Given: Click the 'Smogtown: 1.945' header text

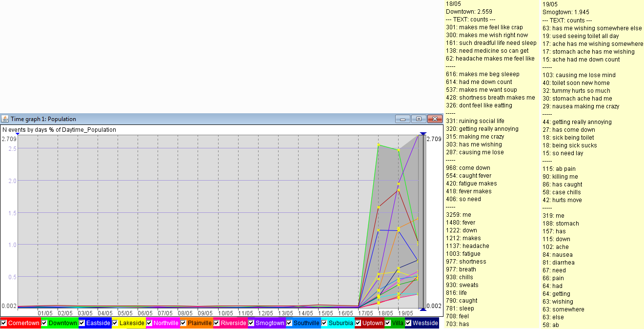Looking at the screenshot, I should 566,12.
